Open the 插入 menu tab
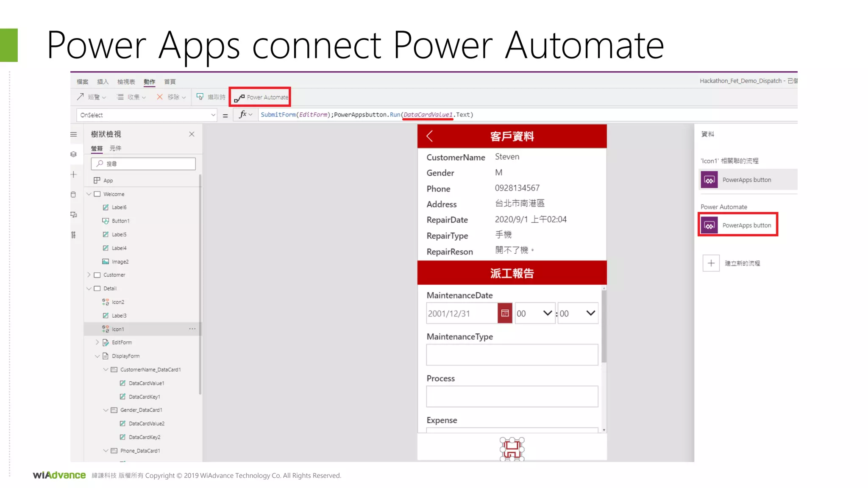 [103, 82]
